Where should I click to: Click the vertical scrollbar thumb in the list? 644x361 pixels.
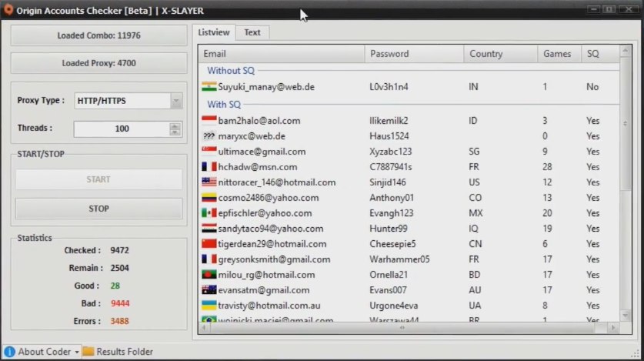coord(625,123)
